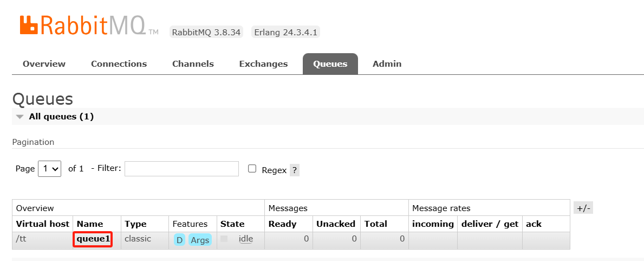Click the RabbitMQ logo
This screenshot has height=261, width=644.
[x=89, y=26]
